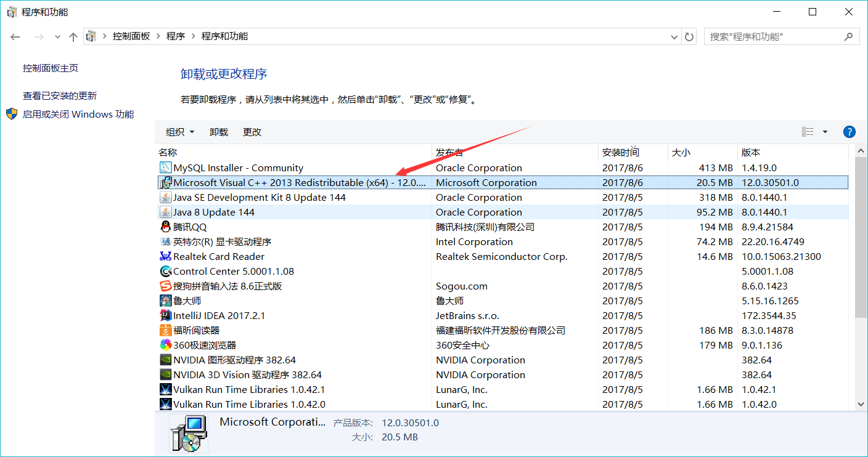This screenshot has width=868, height=457.
Task: Select Java SE Development Kit 8 Update 144
Action: 260,197
